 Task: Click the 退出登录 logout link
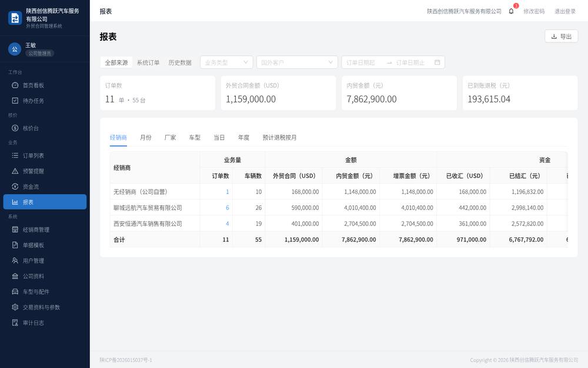click(565, 11)
